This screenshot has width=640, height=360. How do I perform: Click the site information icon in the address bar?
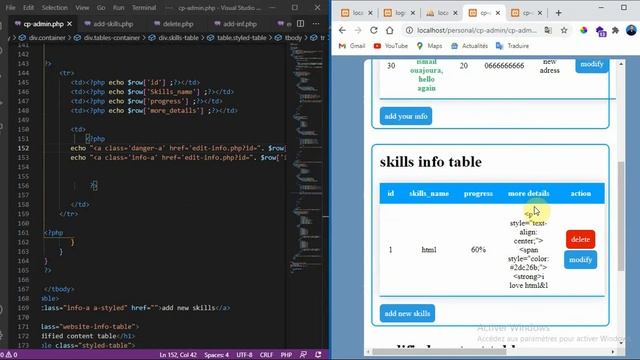(x=409, y=30)
